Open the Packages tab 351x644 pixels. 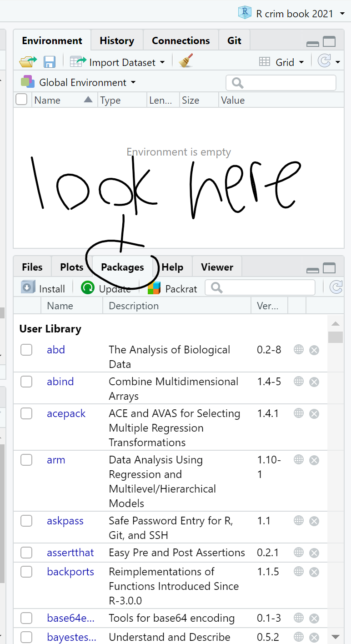[x=122, y=267]
